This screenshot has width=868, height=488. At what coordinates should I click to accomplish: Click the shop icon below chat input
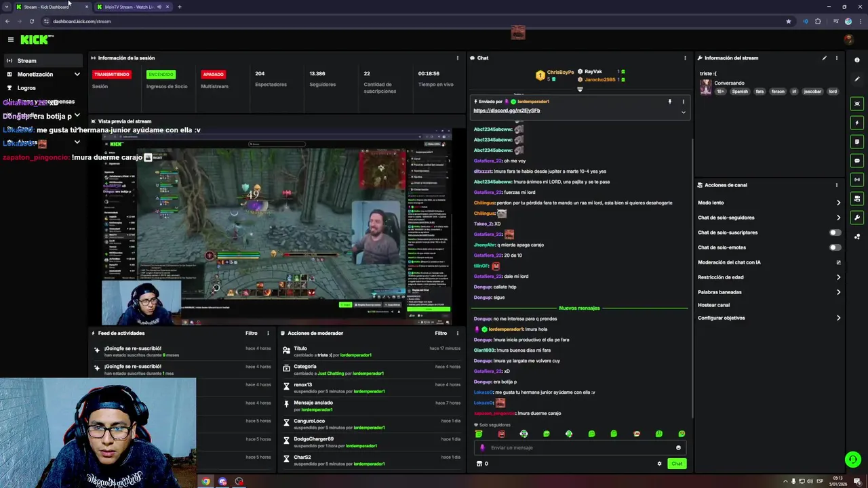pos(479,464)
